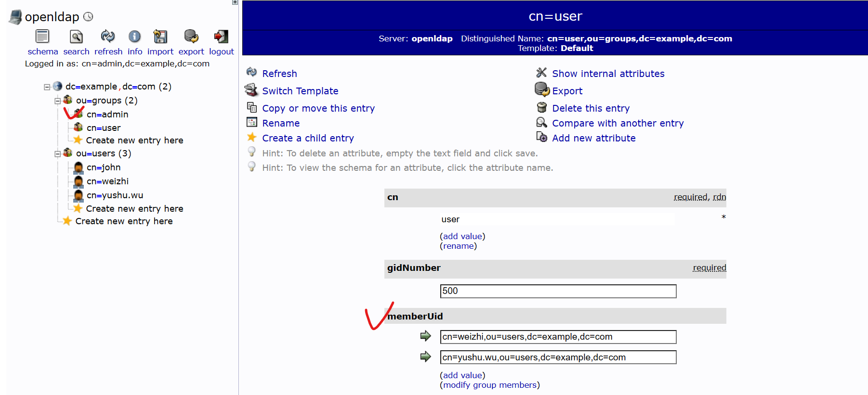
Task: Click green arrow beside cn=yushu.wu memberUid
Action: (x=425, y=357)
